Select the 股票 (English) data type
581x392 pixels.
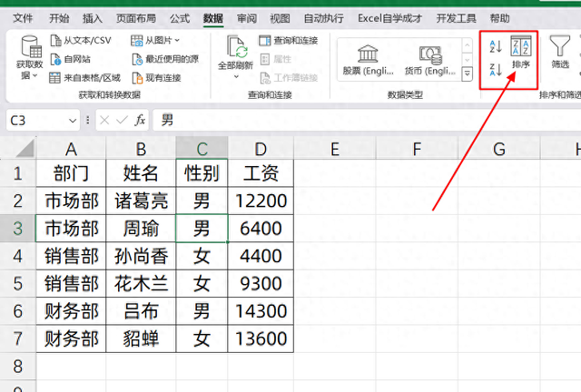tap(368, 60)
